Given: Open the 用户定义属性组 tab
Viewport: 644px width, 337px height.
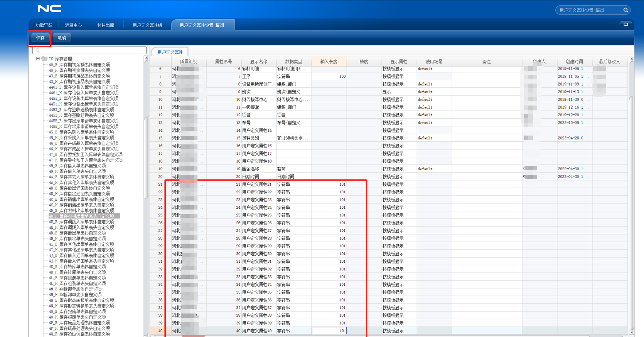Looking at the screenshot, I should pos(147,25).
